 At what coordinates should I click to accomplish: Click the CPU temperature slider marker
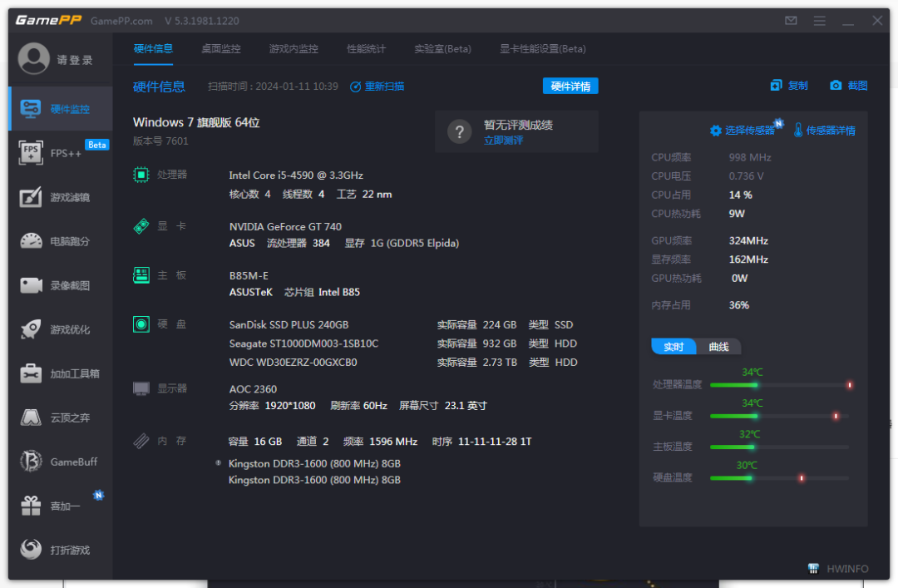click(x=850, y=385)
